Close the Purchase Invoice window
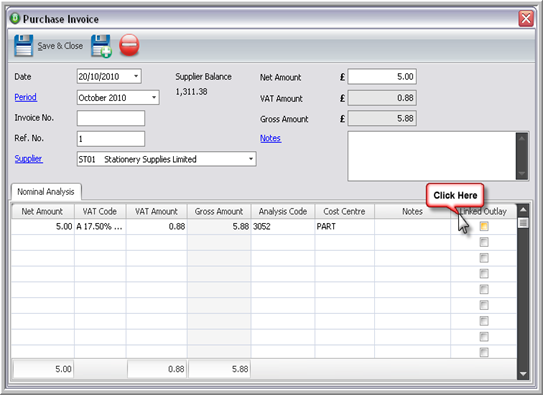 point(526,18)
